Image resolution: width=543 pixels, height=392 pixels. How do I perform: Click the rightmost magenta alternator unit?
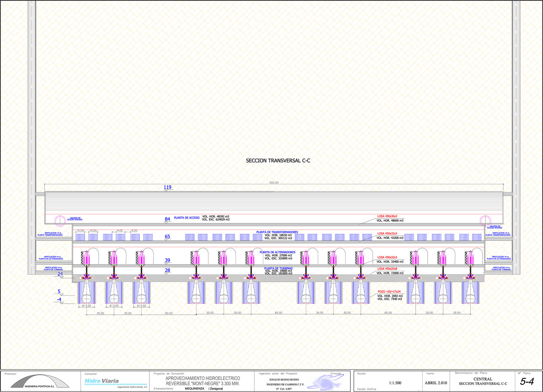(x=470, y=258)
